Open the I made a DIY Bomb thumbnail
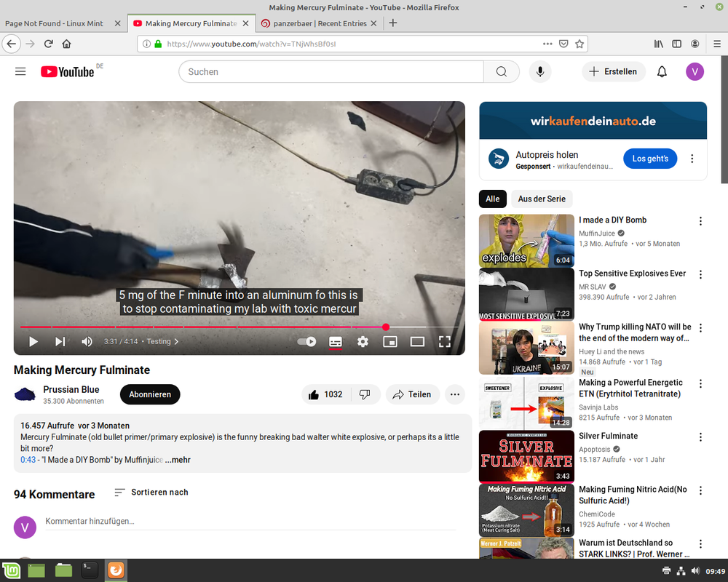This screenshot has height=582, width=728. point(526,241)
